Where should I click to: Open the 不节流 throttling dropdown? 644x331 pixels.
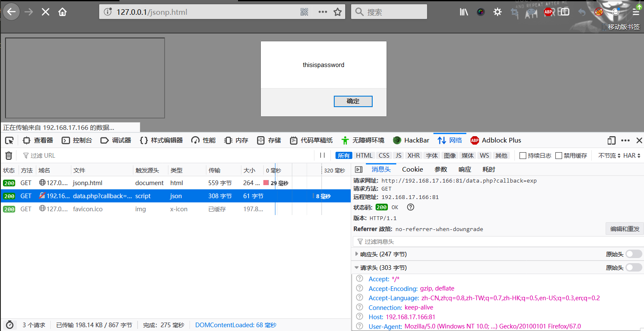[x=609, y=156]
